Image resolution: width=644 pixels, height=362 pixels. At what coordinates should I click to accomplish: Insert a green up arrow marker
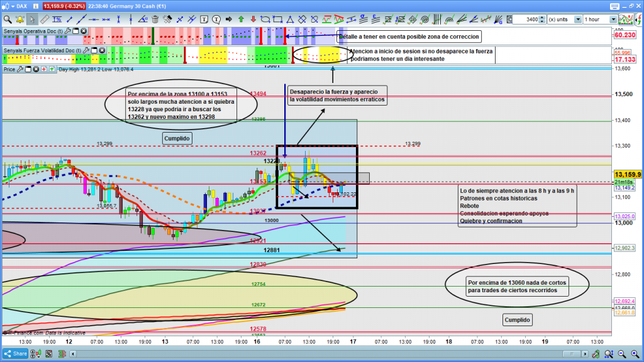pos(241,19)
